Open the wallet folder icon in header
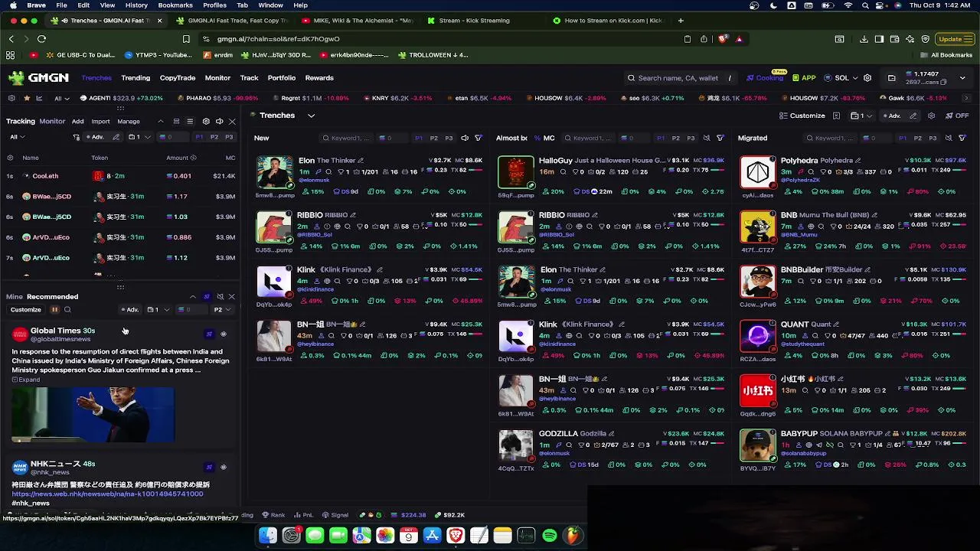The width and height of the screenshot is (980, 551). coord(892,78)
